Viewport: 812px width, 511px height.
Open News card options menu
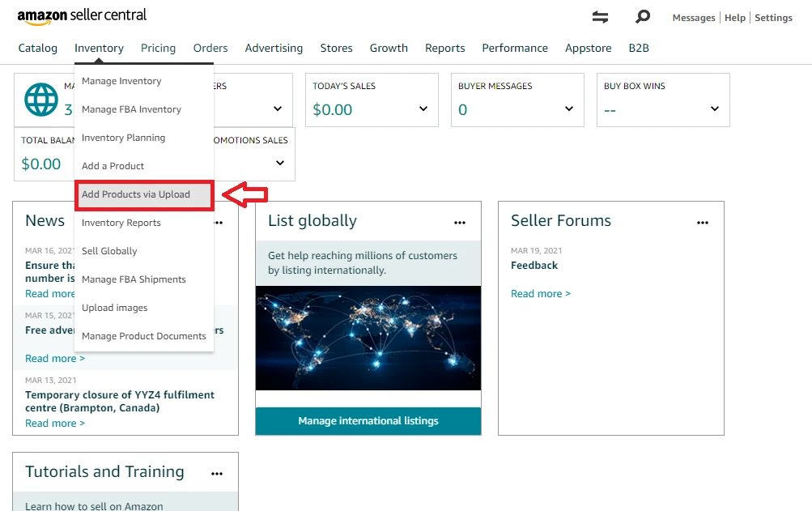[219, 223]
